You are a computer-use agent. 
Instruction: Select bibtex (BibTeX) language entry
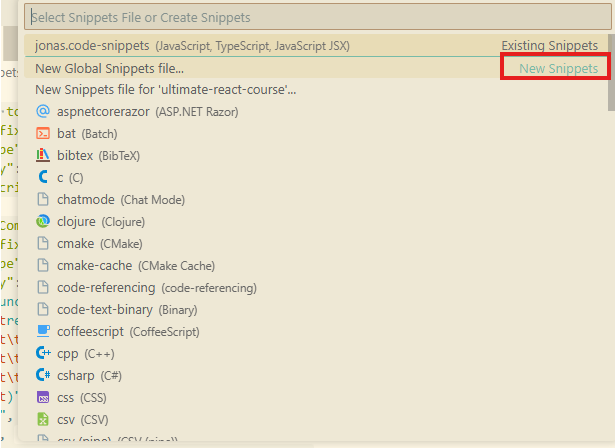pos(316,156)
